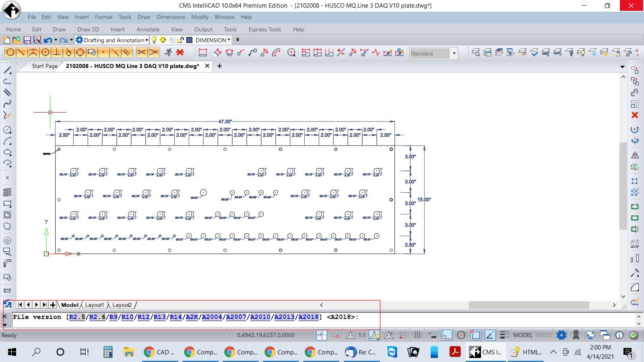This screenshot has height=362, width=644.
Task: Expand the Drafting and Annotation workspace dropdown
Action: pos(147,40)
